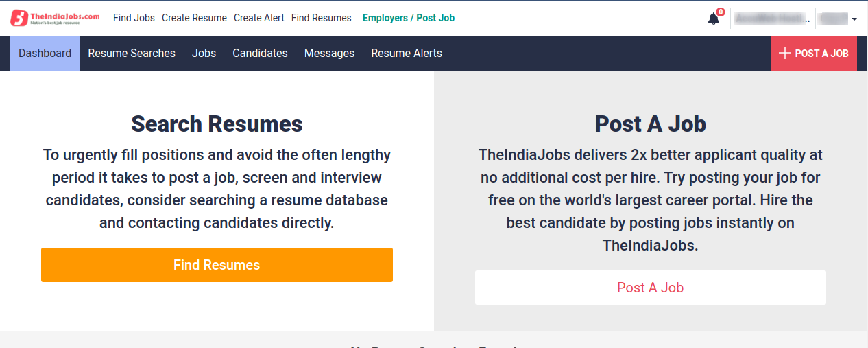Image resolution: width=868 pixels, height=348 pixels.
Task: Select the Jobs tab
Action: (x=204, y=54)
